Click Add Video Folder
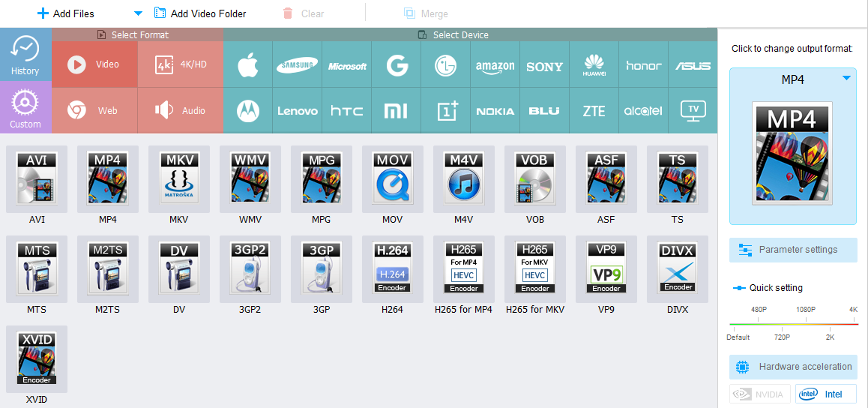 point(200,13)
